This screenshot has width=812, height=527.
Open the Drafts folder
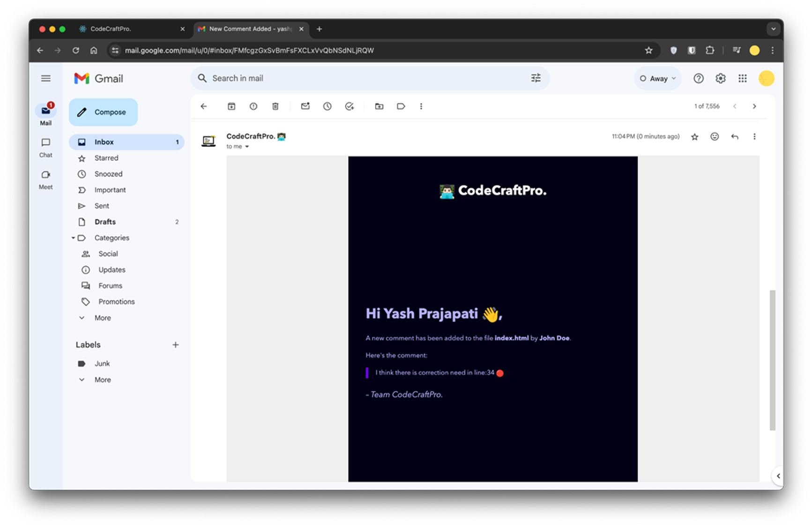[127, 222]
